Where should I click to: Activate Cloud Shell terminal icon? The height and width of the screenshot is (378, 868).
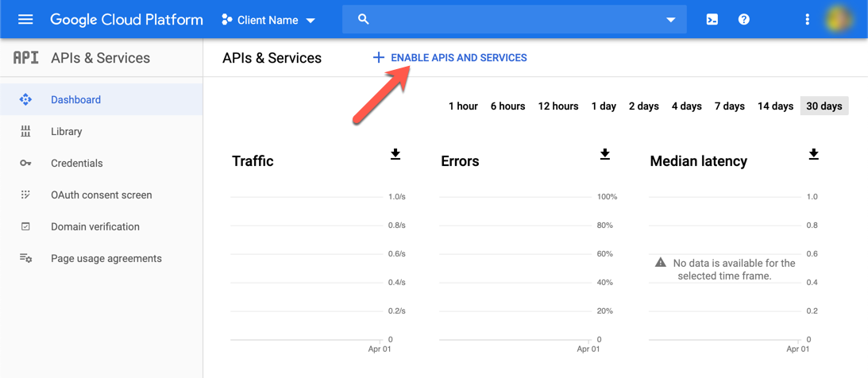tap(712, 20)
